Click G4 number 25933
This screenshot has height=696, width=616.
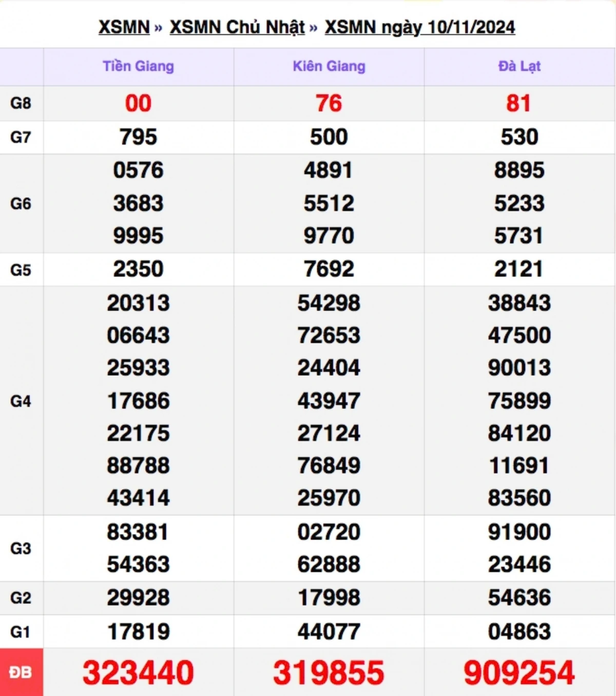[x=139, y=368]
